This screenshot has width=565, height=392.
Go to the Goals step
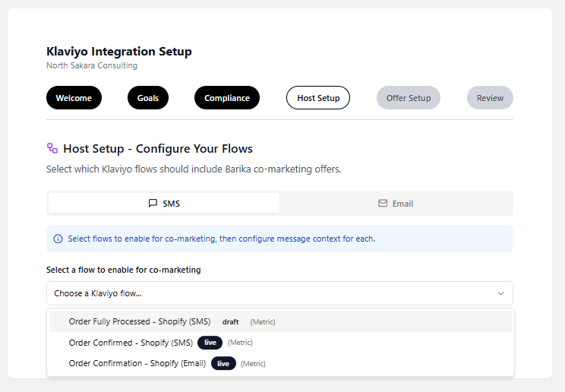click(148, 98)
